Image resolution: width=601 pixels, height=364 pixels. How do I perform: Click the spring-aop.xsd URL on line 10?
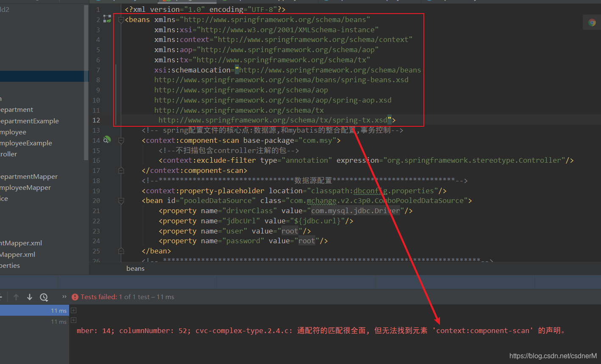point(273,100)
